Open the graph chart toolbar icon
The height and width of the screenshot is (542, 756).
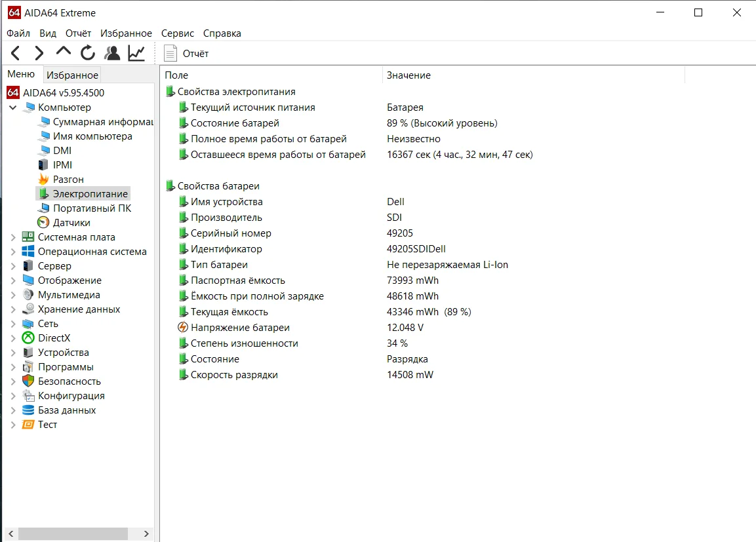tap(136, 53)
